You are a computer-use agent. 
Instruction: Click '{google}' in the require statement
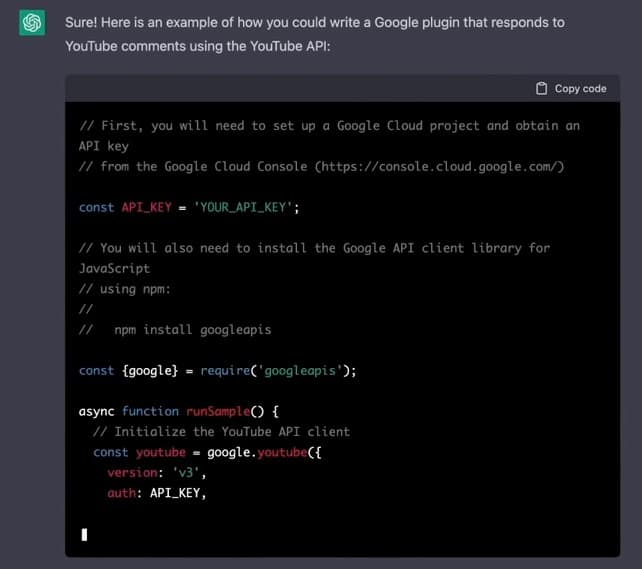[150, 370]
